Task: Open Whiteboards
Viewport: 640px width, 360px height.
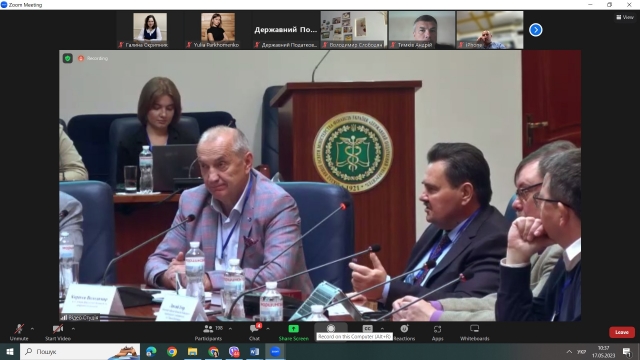Action: pos(474,333)
